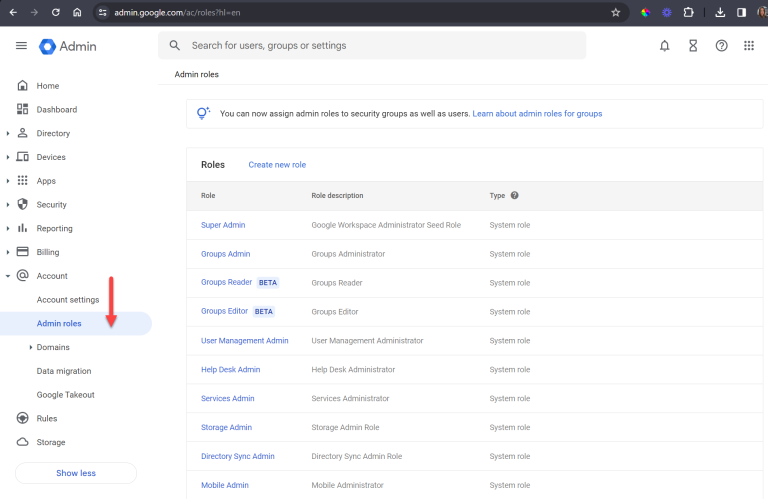Click the browser reload icon

(x=55, y=13)
